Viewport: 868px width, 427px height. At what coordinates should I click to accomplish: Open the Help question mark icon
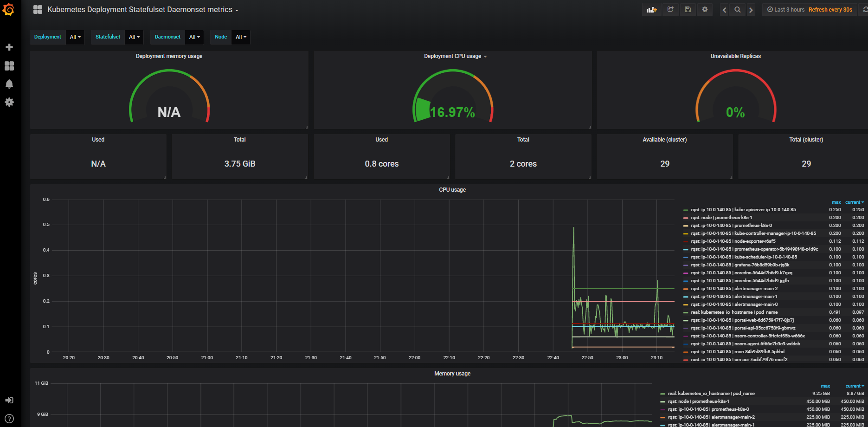point(9,419)
